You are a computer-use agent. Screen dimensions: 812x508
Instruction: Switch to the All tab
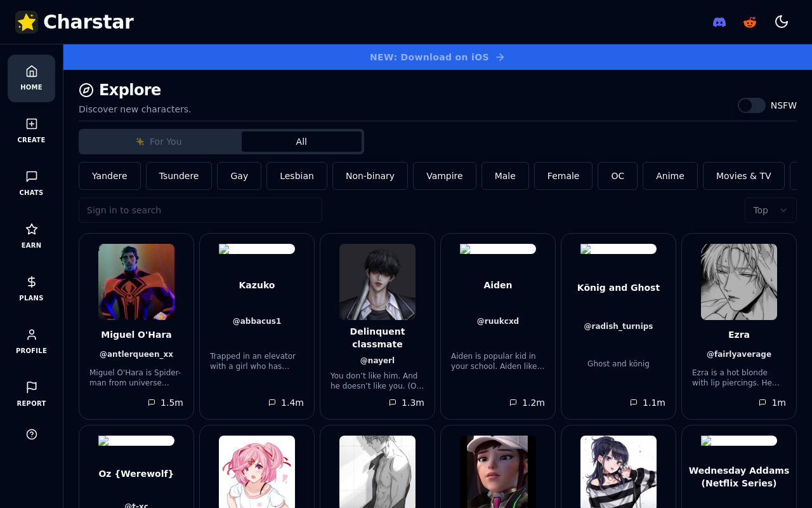point(301,142)
